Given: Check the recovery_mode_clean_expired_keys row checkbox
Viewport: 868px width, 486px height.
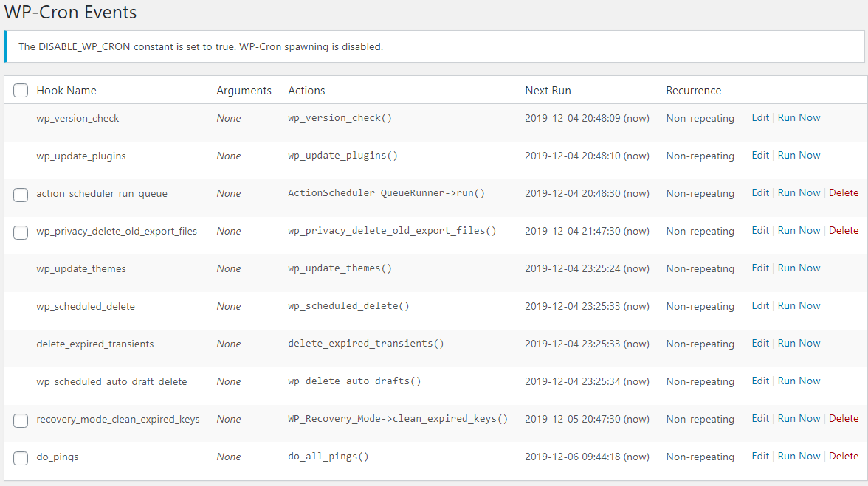Looking at the screenshot, I should [x=21, y=420].
